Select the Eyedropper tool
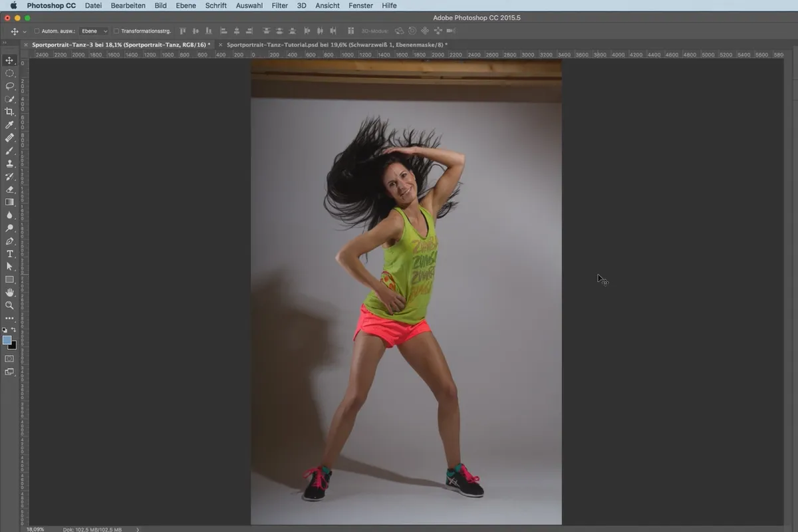 click(9, 124)
